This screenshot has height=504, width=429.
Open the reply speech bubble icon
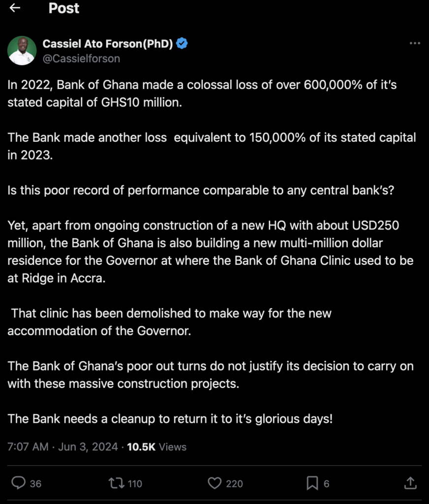(x=18, y=483)
